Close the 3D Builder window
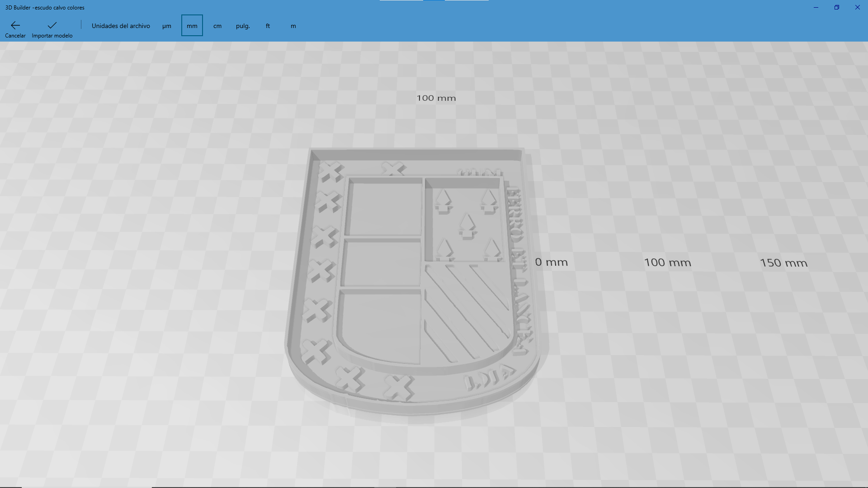This screenshot has height=488, width=868. [858, 7]
